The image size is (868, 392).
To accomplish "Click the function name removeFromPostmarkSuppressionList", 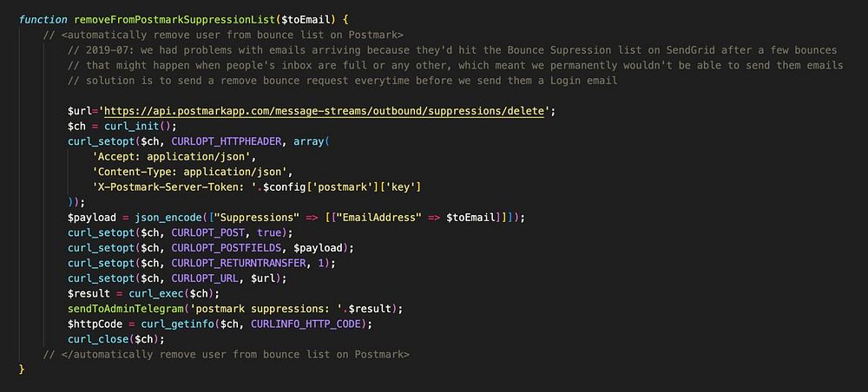I will click(x=174, y=19).
